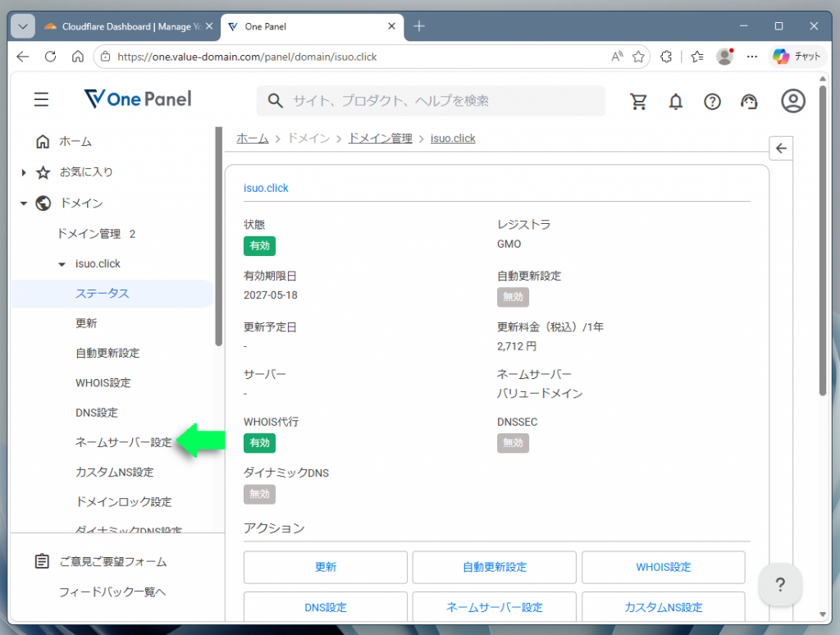Open 自動更新設定 in the sidebar
Image resolution: width=840 pixels, height=635 pixels.
107,353
